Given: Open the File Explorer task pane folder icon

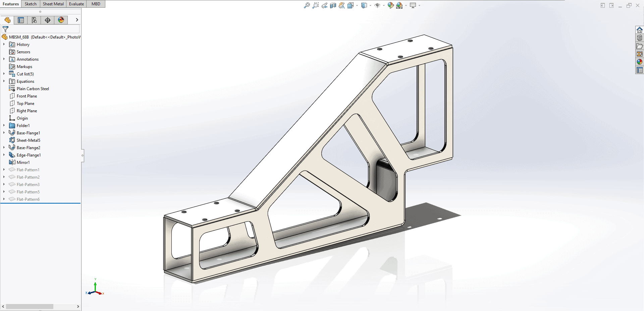Looking at the screenshot, I should (x=640, y=46).
